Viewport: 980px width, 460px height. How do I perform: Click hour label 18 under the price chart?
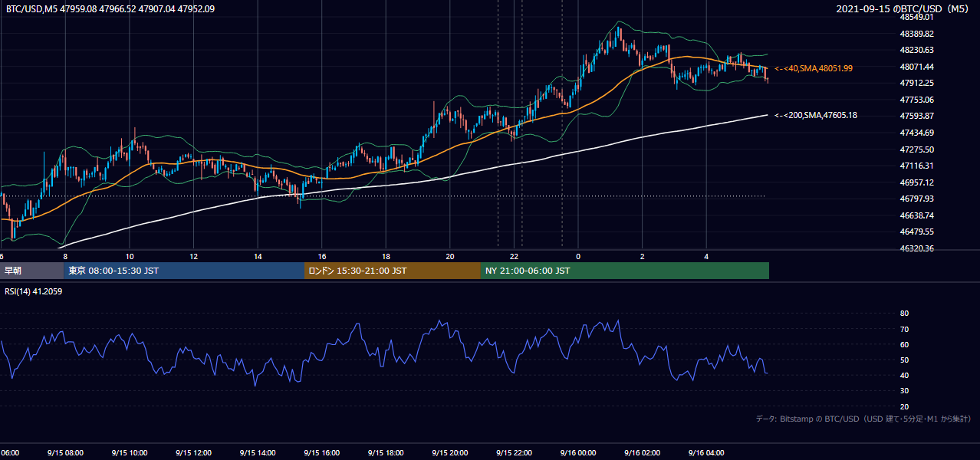386,256
